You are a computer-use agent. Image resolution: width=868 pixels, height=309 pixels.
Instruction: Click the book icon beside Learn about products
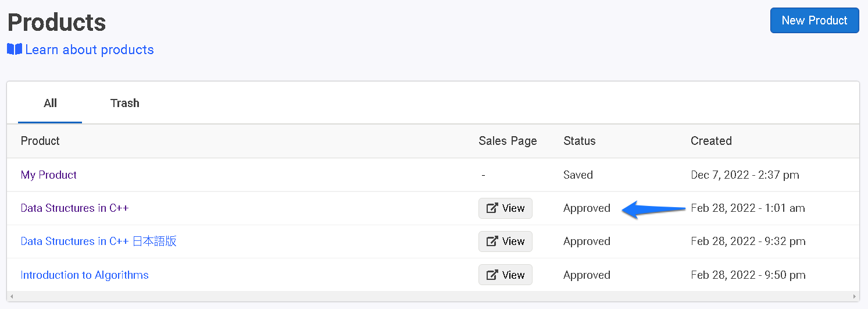click(15, 49)
